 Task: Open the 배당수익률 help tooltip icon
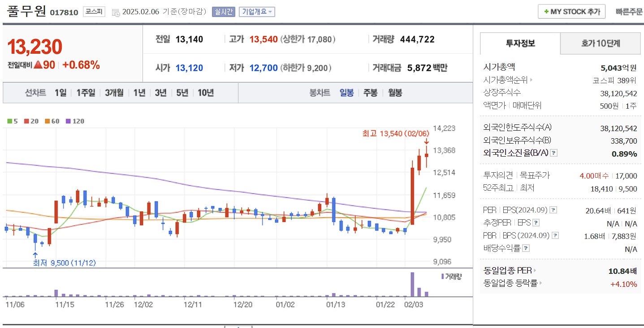pyautogui.click(x=525, y=247)
